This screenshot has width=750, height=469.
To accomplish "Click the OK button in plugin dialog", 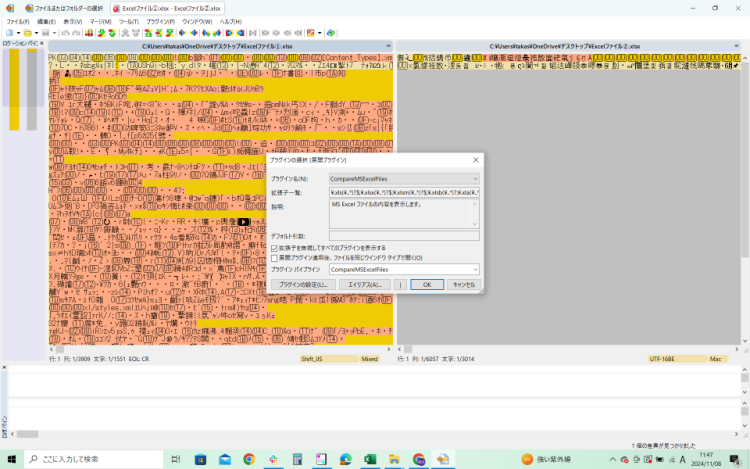I will [425, 284].
